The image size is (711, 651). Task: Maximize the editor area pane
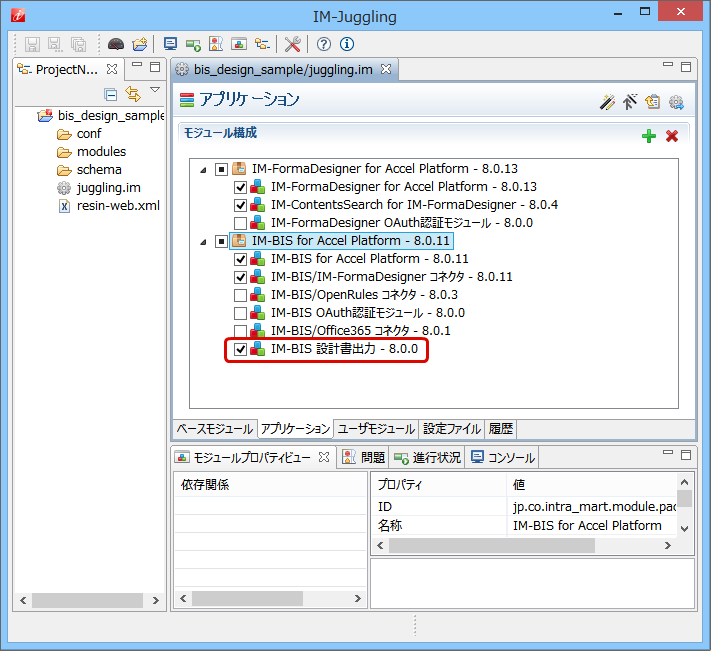(686, 67)
